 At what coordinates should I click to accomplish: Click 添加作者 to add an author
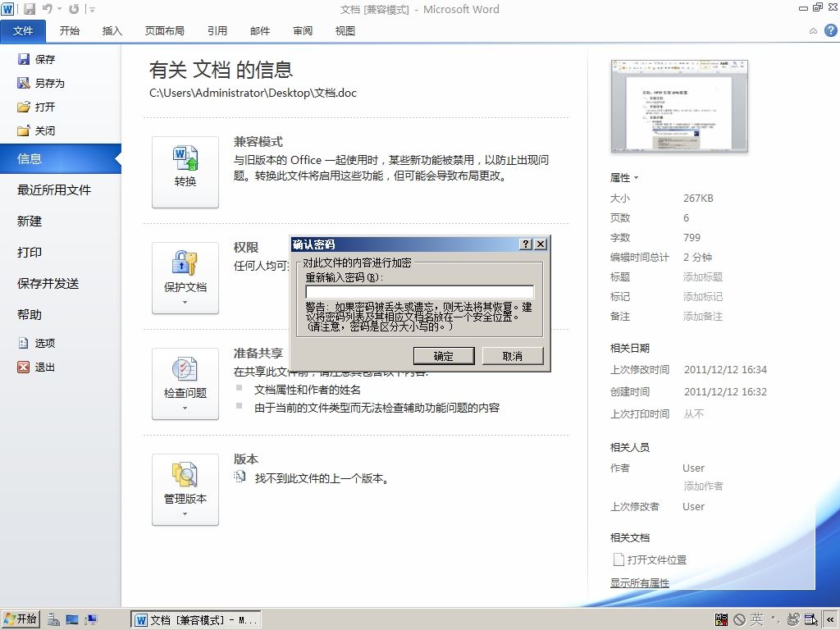click(x=703, y=486)
